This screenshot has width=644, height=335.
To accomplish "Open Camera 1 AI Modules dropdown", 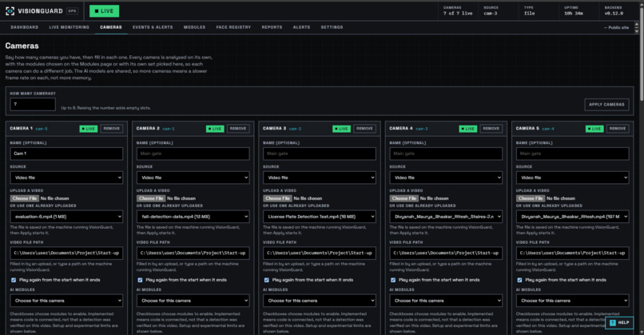I will [66, 301].
